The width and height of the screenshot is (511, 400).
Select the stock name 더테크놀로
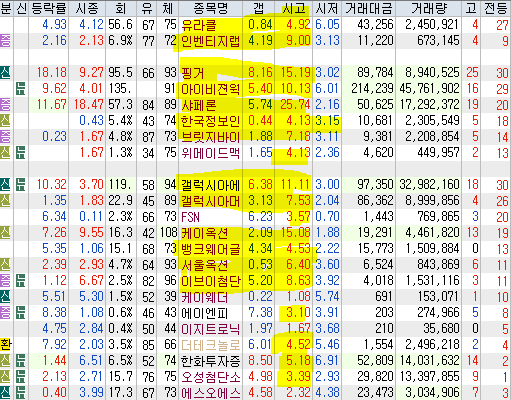[x=210, y=345]
